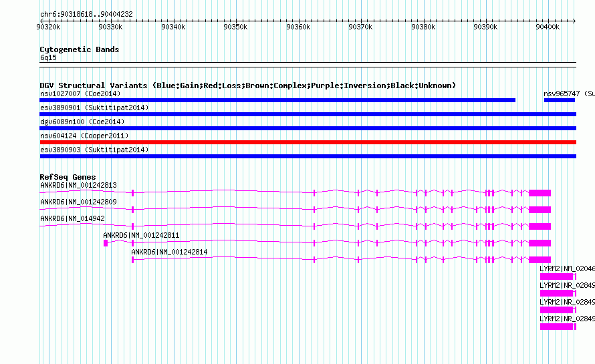Click the 90380k ruler tick label

coord(423,27)
